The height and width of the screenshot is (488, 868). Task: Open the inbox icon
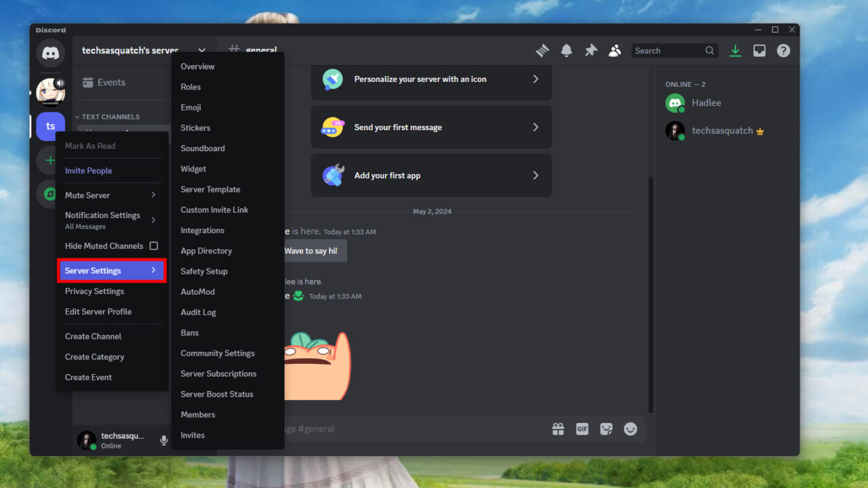[759, 50]
